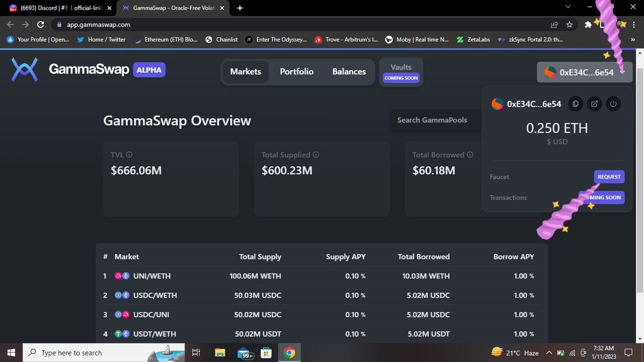
Task: Open the Your Profile OpenSea bookmark
Action: [x=39, y=39]
